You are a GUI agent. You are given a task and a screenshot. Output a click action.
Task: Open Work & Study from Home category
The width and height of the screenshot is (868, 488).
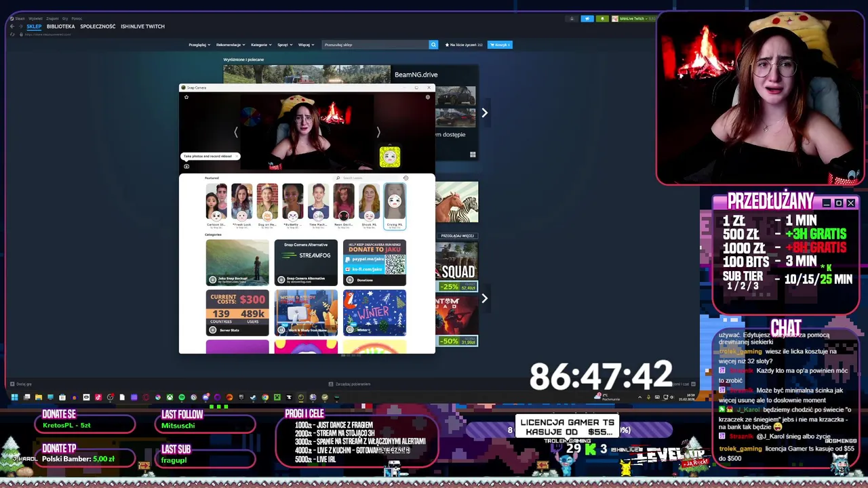pyautogui.click(x=306, y=312)
